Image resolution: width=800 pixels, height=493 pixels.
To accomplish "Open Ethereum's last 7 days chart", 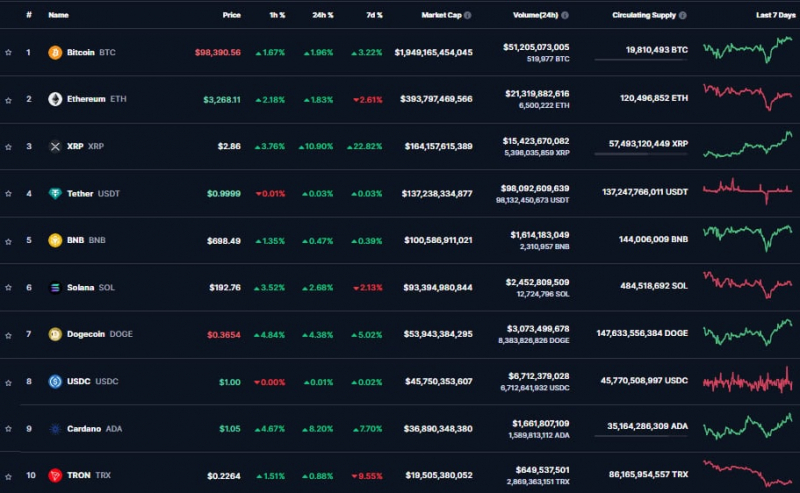I will (747, 97).
